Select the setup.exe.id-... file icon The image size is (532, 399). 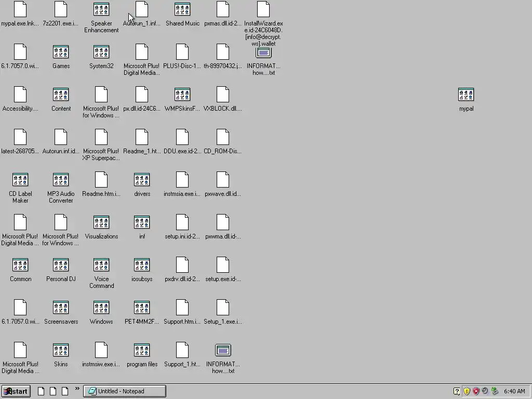pos(223,264)
